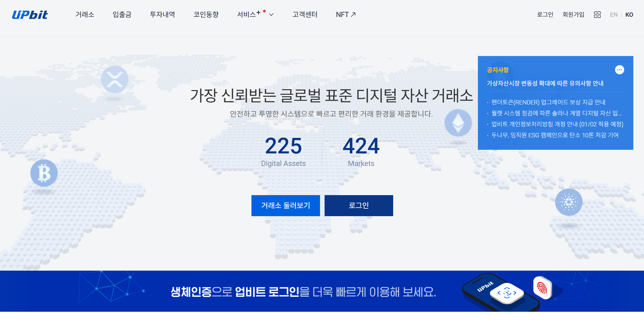
Task: Open the NFT external link
Action: tap(346, 15)
